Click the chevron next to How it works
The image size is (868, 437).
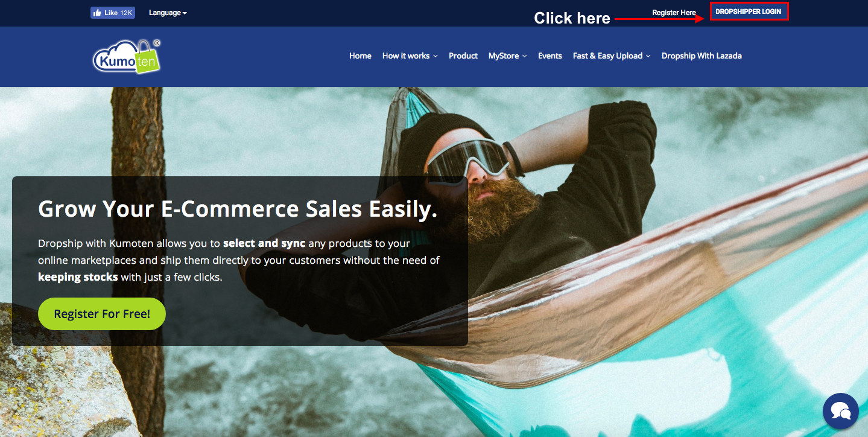point(436,56)
